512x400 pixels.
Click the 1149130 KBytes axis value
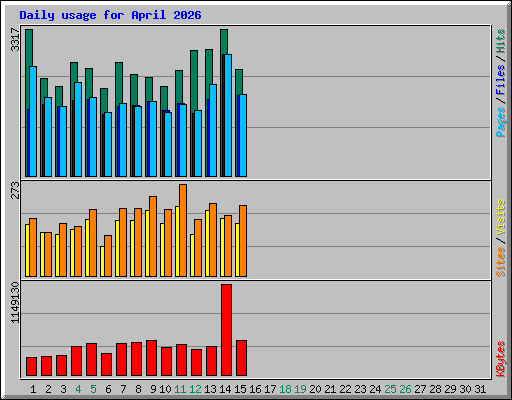(x=15, y=303)
